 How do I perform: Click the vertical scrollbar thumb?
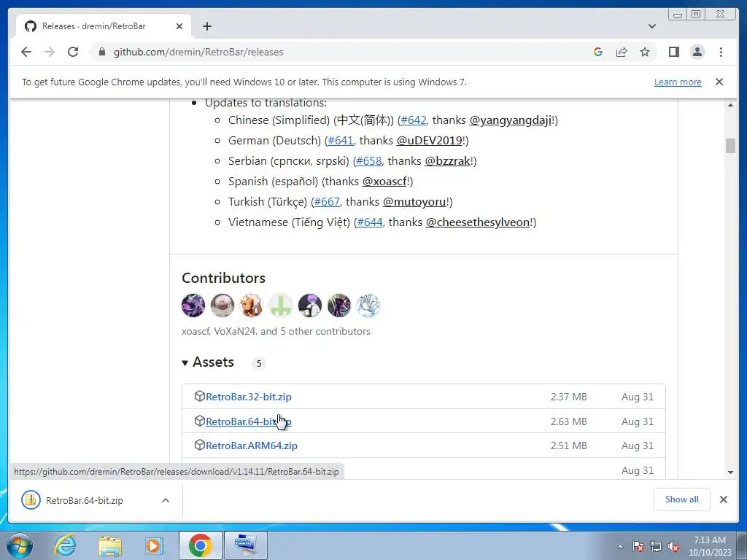tap(730, 146)
